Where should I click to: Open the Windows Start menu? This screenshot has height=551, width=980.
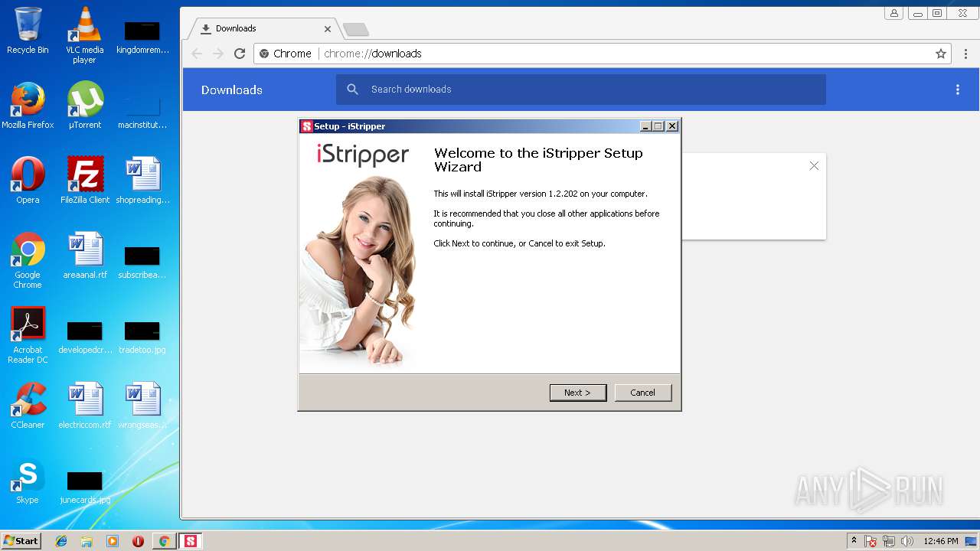21,540
